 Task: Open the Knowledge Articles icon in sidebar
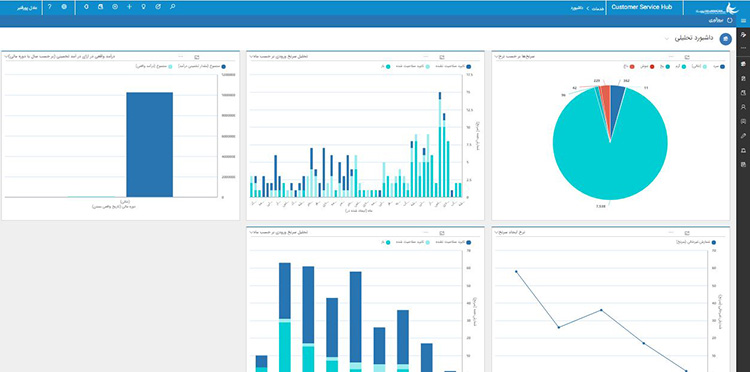[743, 164]
